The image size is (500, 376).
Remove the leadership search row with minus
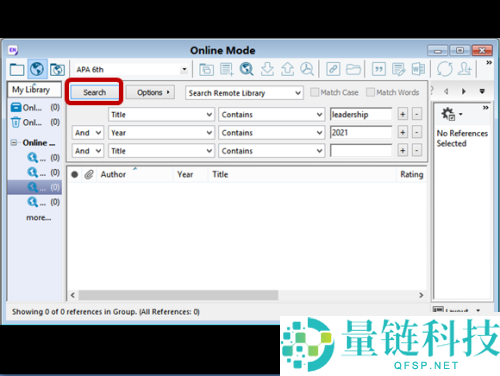click(417, 114)
